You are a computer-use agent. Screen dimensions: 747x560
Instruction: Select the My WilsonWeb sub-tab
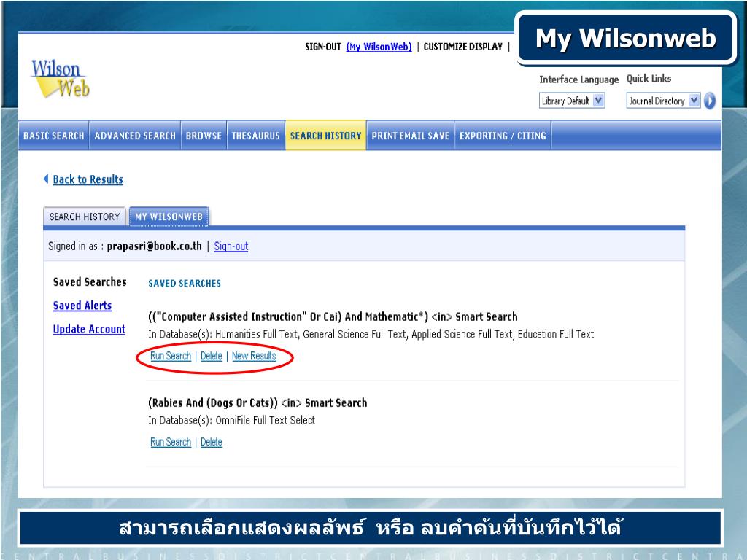pyautogui.click(x=169, y=217)
